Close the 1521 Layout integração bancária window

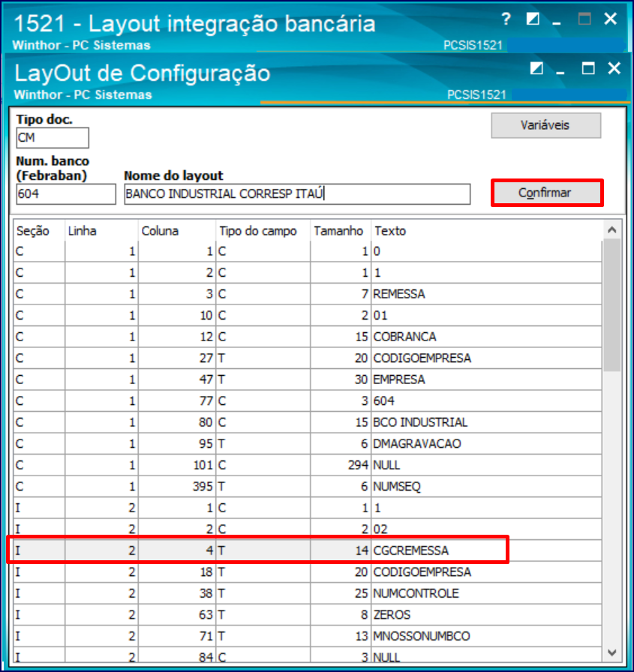[611, 19]
